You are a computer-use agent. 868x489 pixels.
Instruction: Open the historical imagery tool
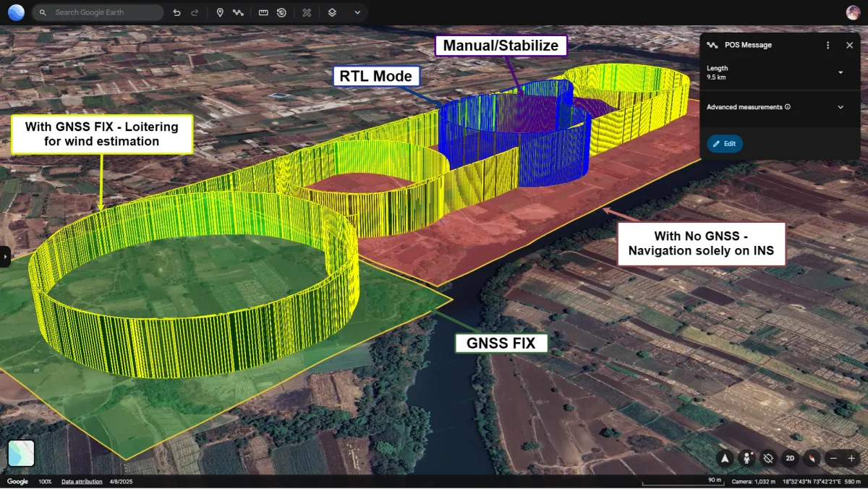(x=281, y=12)
